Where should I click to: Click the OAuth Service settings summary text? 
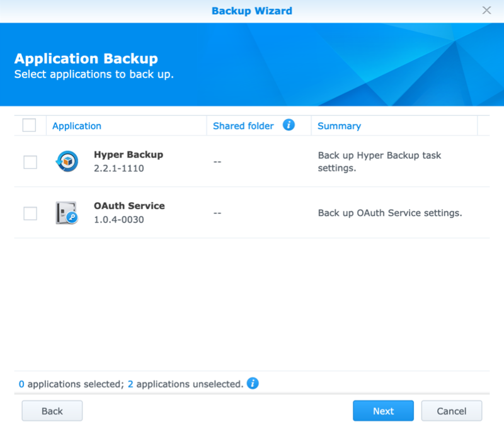pos(390,213)
